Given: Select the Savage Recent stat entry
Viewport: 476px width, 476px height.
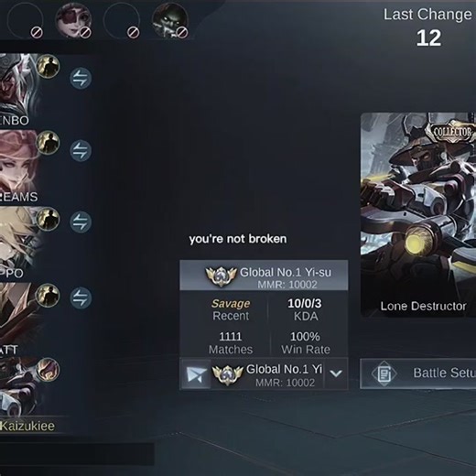Looking at the screenshot, I should pos(231,309).
